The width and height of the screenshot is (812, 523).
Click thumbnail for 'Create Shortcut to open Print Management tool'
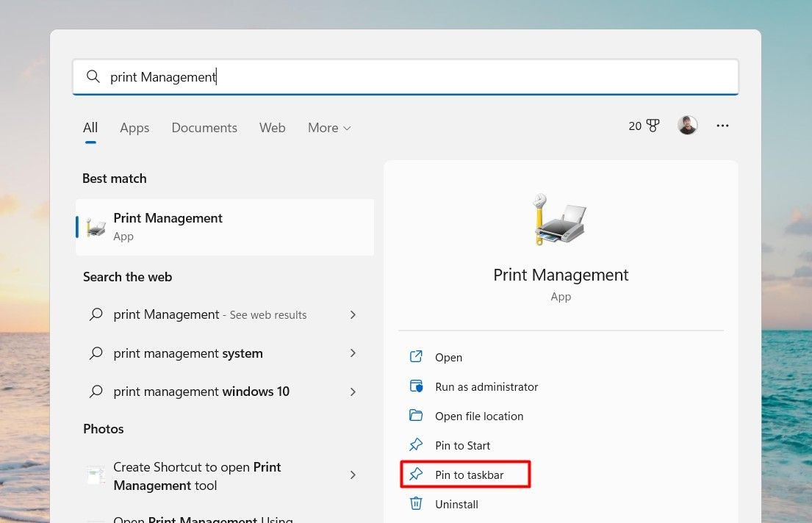(96, 475)
